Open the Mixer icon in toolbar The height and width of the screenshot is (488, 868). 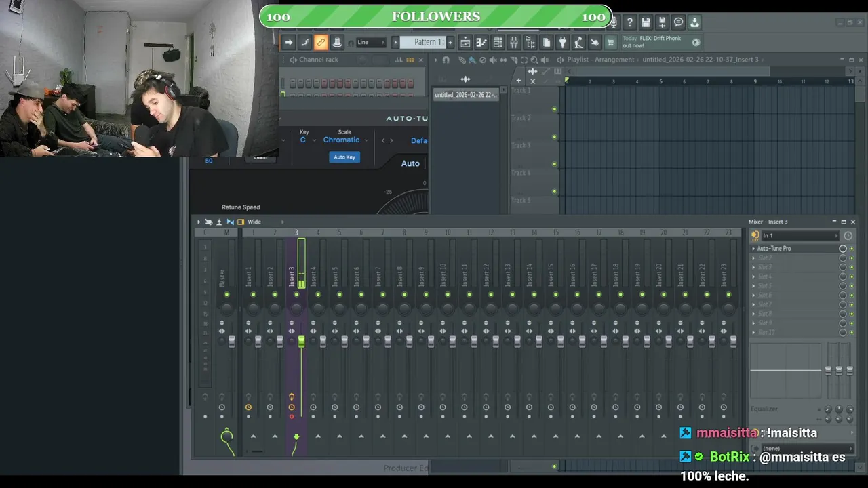(514, 42)
